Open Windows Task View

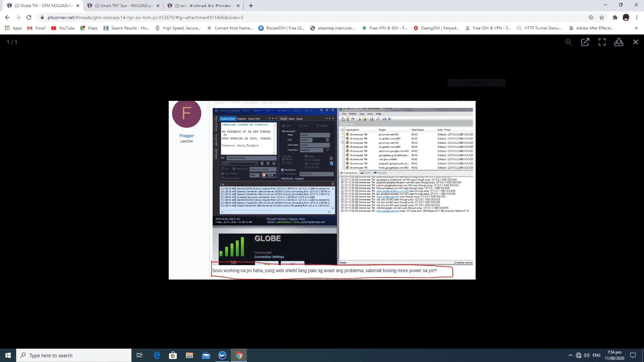(140, 355)
